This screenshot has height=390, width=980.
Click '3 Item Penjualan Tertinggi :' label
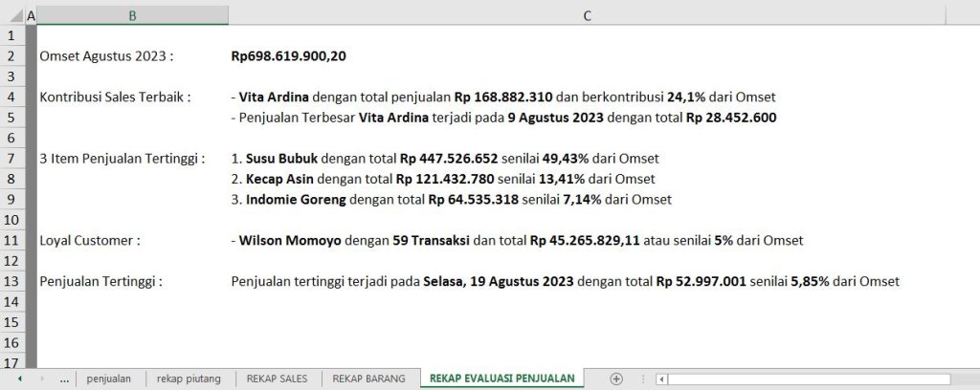[x=122, y=159]
